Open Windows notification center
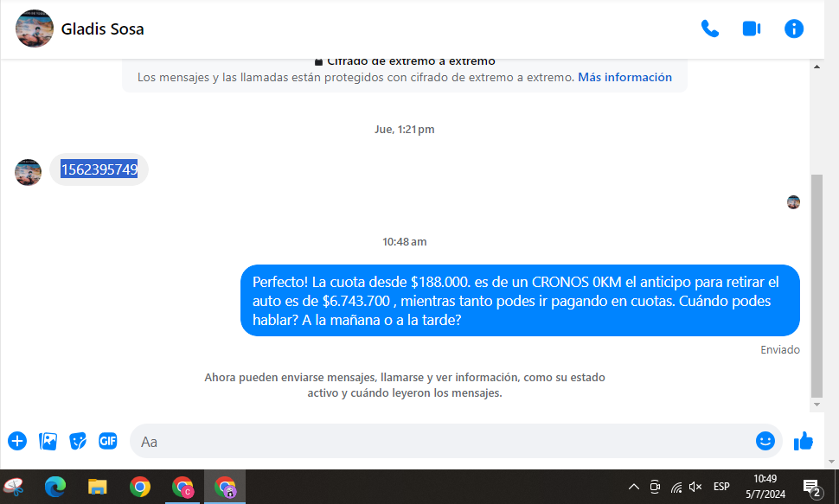The image size is (839, 504). tap(811, 487)
